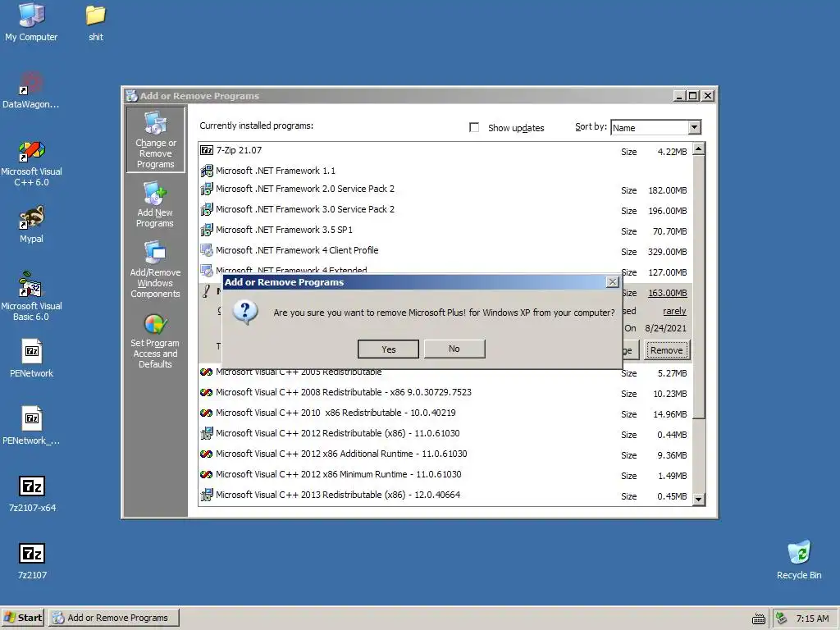
Task: Click the 329.00MB size value
Action: pyautogui.click(x=668, y=252)
